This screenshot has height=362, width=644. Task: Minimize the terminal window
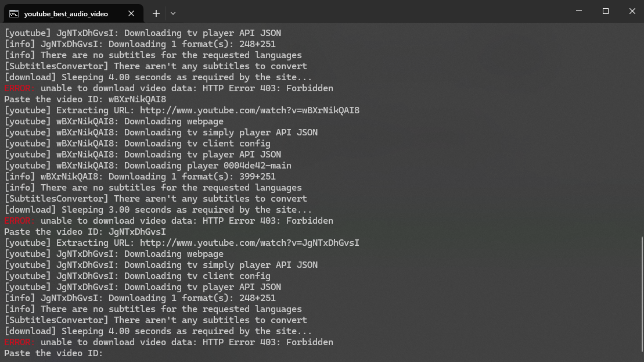579,11
